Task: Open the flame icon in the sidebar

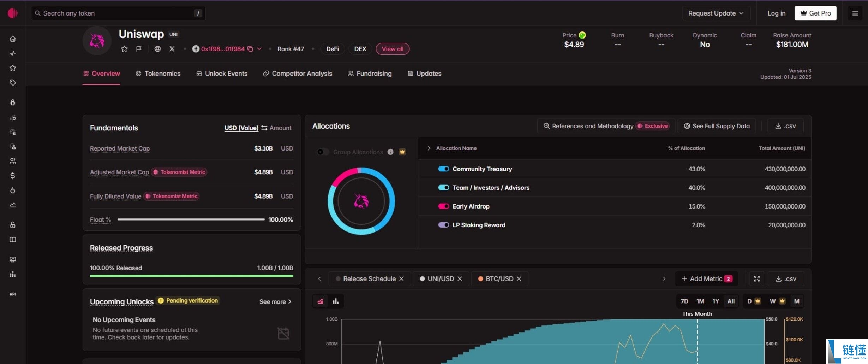Action: (x=13, y=190)
